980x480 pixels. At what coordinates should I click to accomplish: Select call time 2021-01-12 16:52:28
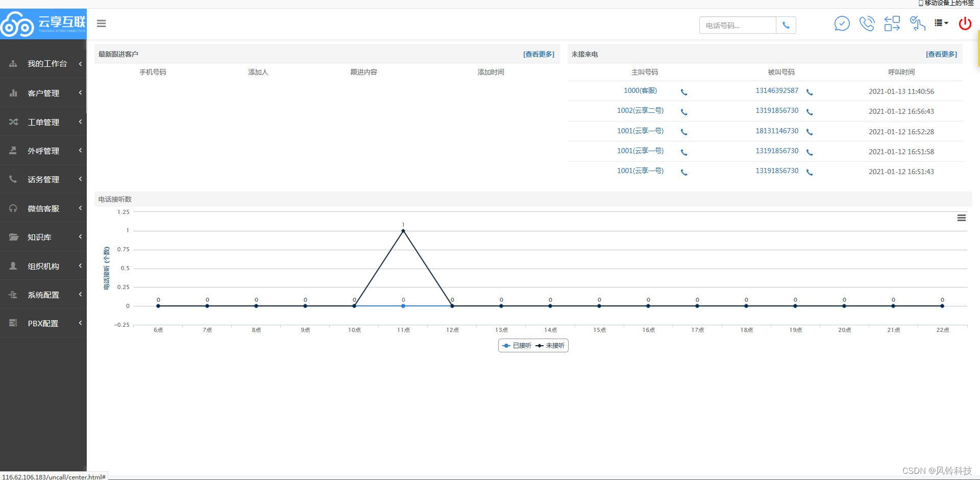point(901,132)
